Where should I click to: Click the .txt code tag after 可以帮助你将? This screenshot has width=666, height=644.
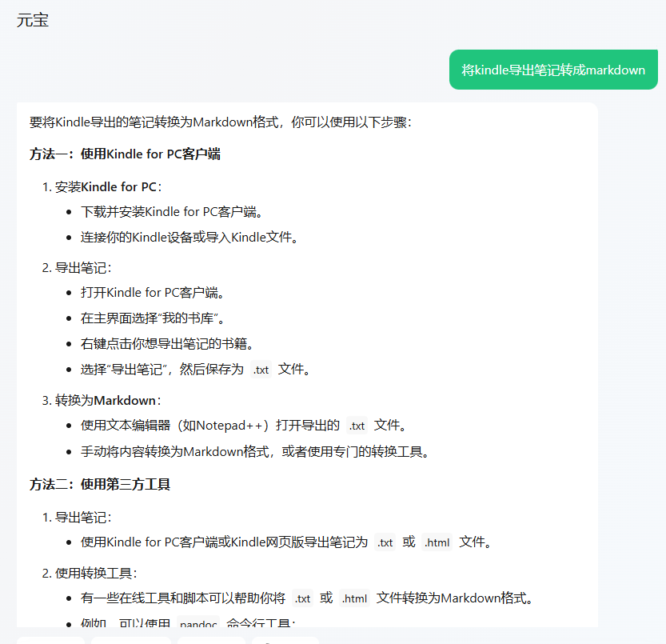click(x=303, y=598)
